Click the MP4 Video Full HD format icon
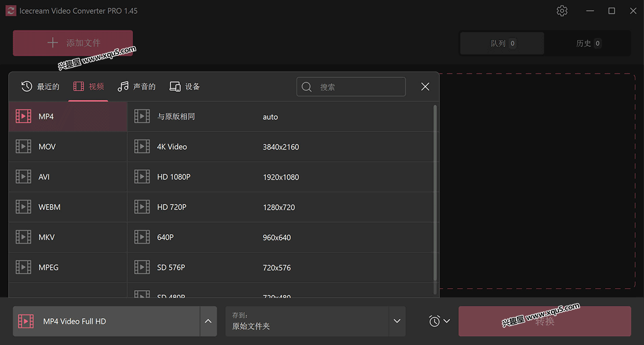This screenshot has height=345, width=644. tap(26, 321)
